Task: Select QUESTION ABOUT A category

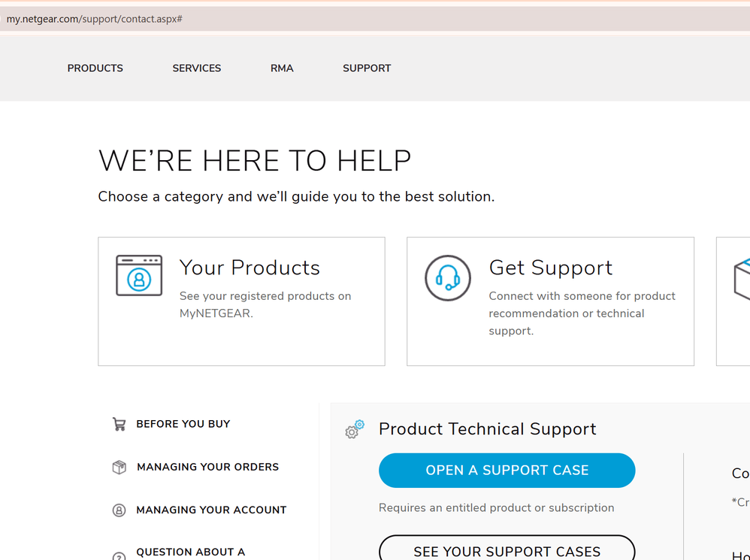Action: point(190,552)
